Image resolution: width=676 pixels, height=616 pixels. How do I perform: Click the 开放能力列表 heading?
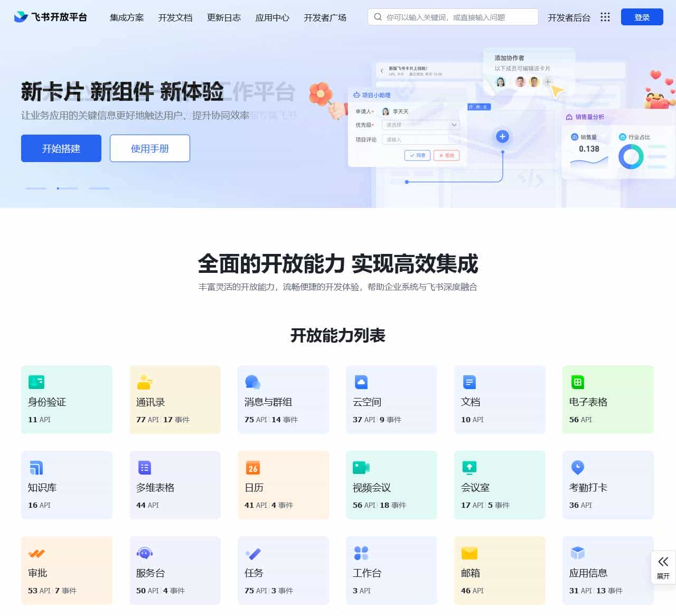click(338, 335)
